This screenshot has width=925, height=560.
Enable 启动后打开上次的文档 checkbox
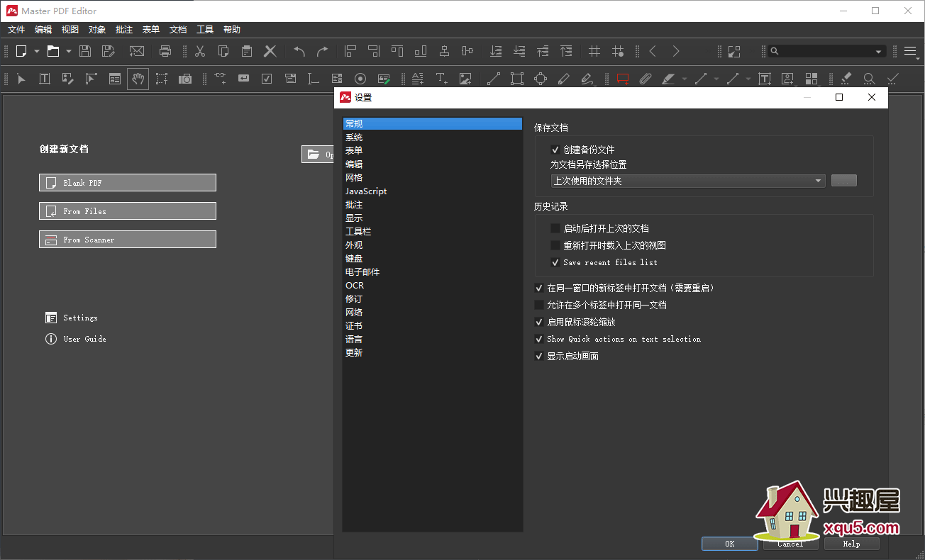[555, 228]
